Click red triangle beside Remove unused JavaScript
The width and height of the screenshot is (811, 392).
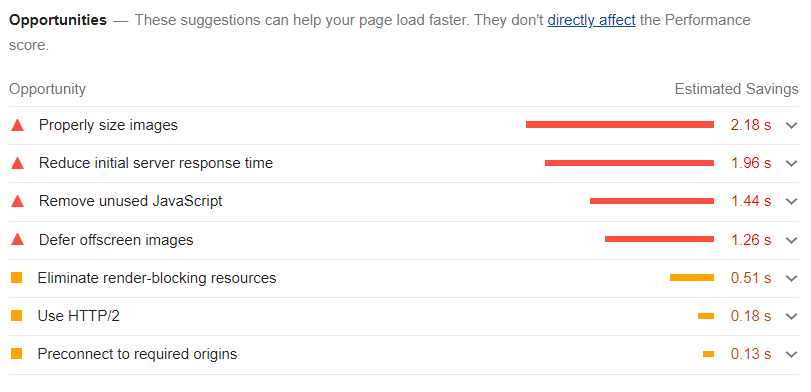pyautogui.click(x=18, y=201)
